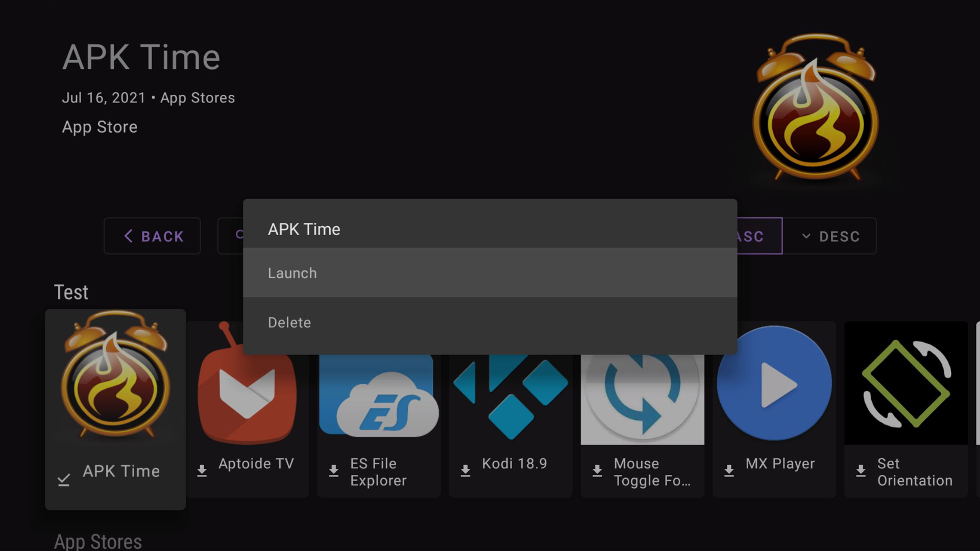
Task: Click the installed checkmark icon by APK Time
Action: [63, 480]
